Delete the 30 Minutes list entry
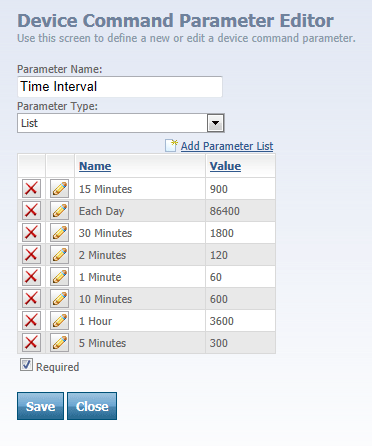 coord(31,233)
